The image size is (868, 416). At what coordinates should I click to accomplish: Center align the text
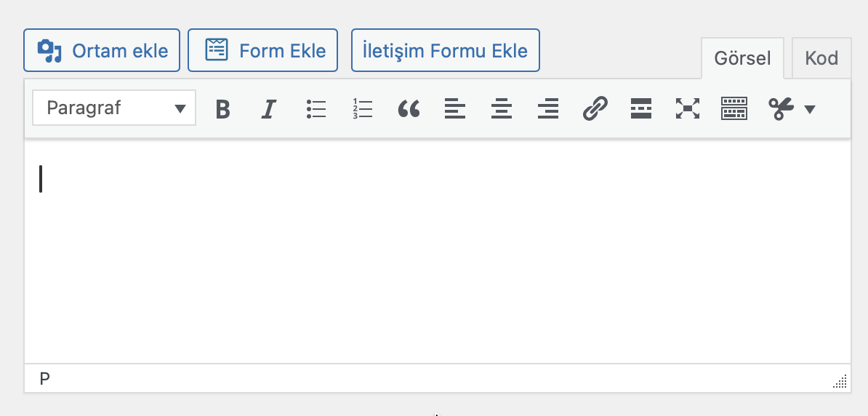point(502,108)
